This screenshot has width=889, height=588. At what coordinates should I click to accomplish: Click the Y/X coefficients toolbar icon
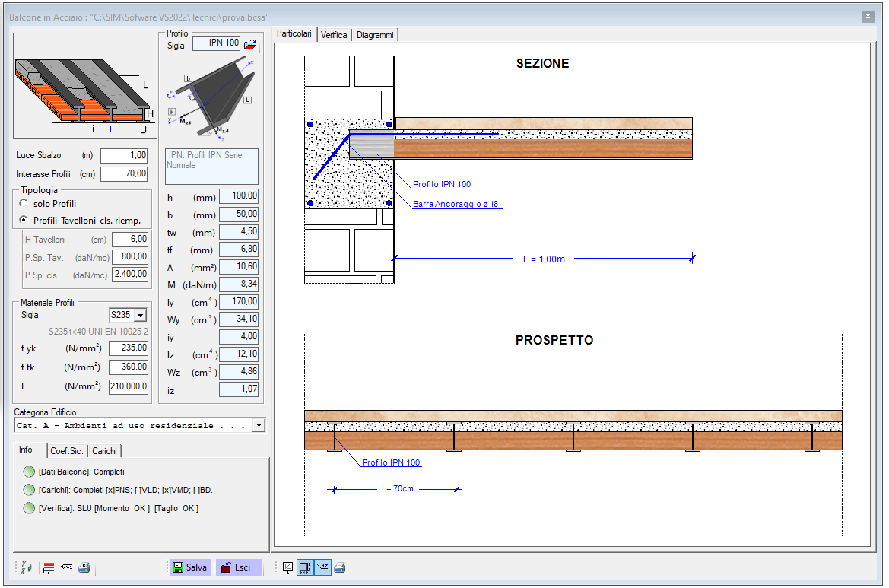pyautogui.click(x=27, y=567)
